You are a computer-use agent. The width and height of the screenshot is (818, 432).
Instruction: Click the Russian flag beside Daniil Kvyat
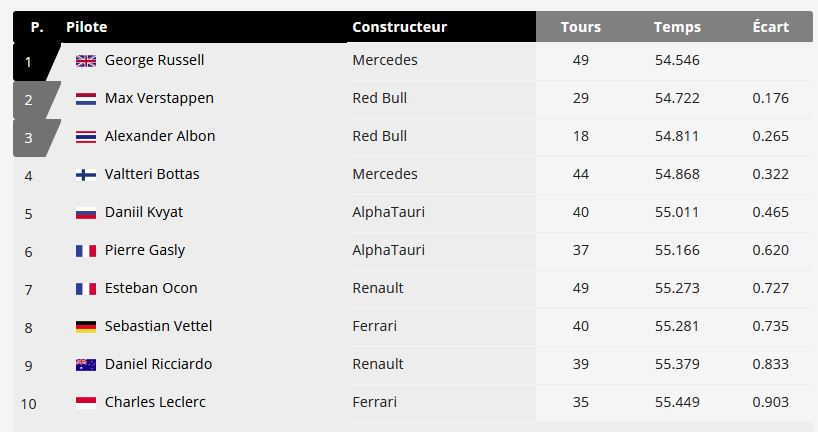tap(86, 213)
